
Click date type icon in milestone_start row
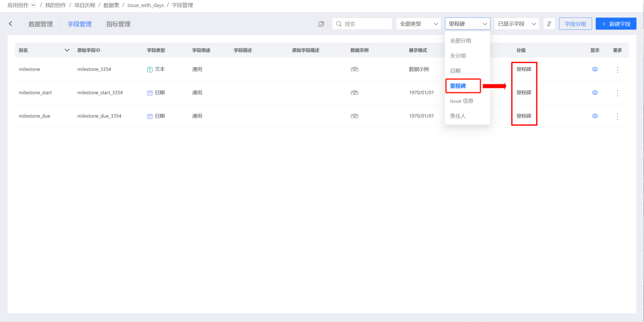click(x=150, y=93)
